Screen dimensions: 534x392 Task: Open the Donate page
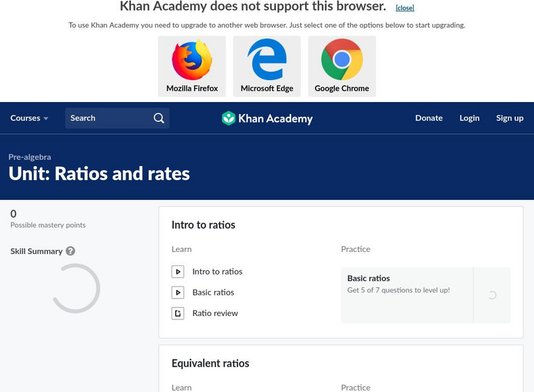click(429, 118)
